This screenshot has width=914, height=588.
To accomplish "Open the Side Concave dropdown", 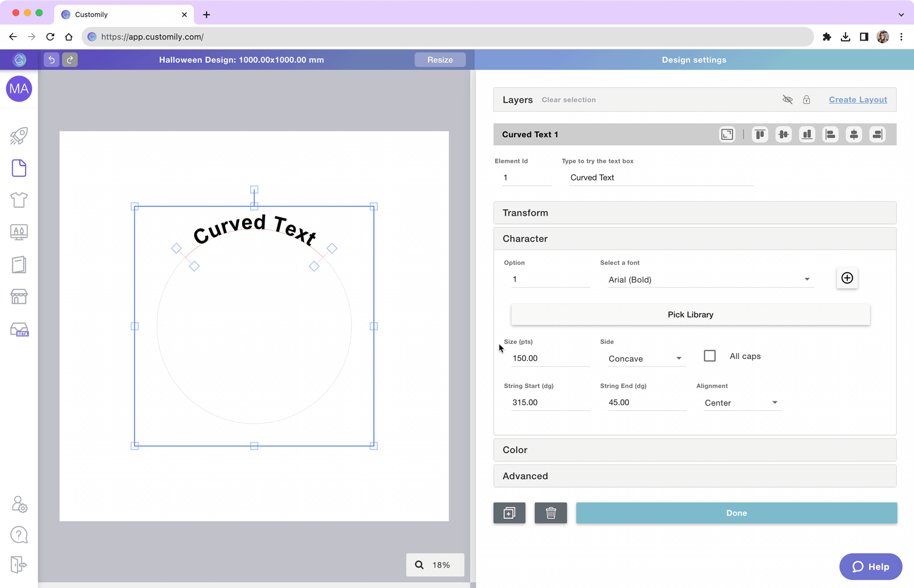I will [645, 358].
